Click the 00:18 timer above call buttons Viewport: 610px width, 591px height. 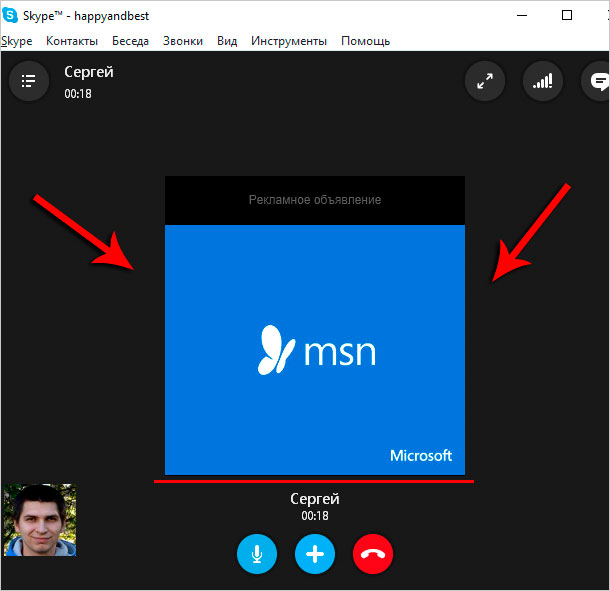click(315, 516)
